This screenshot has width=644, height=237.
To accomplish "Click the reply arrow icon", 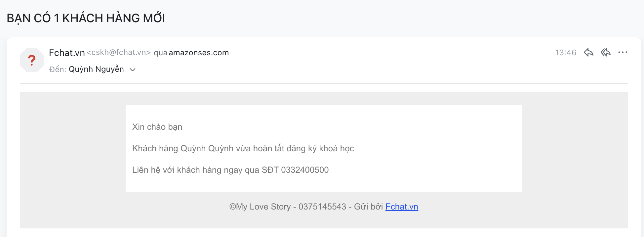I will pyautogui.click(x=588, y=52).
